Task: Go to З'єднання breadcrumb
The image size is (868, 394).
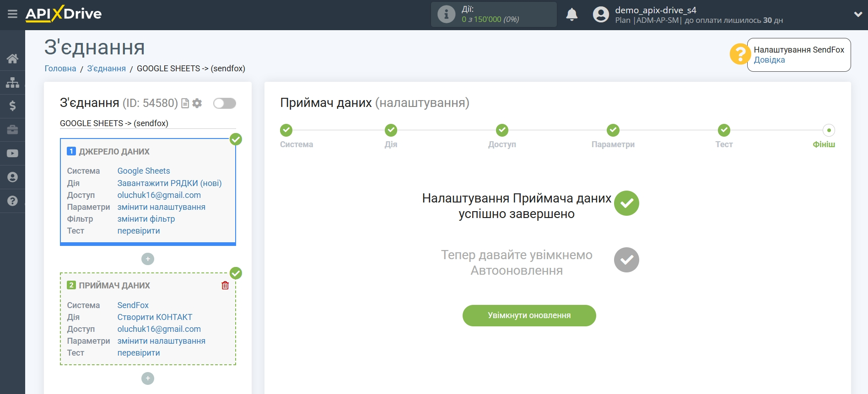Action: pyautogui.click(x=106, y=69)
